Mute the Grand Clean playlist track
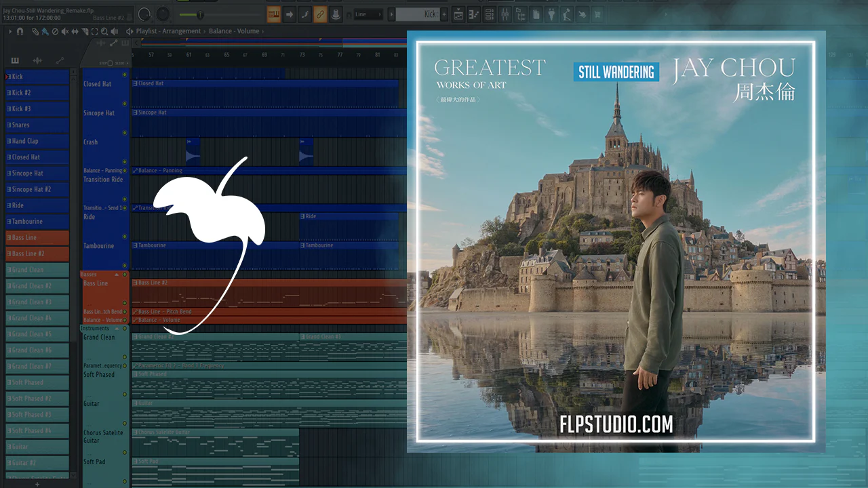 click(125, 357)
